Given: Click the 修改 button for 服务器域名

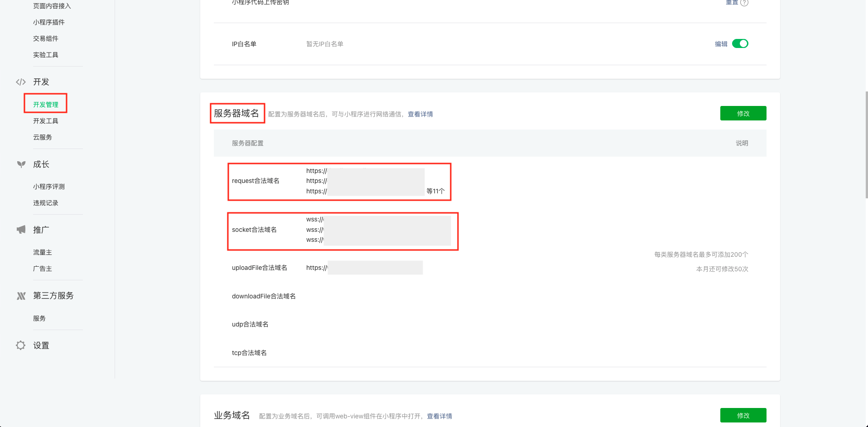Looking at the screenshot, I should 743,113.
